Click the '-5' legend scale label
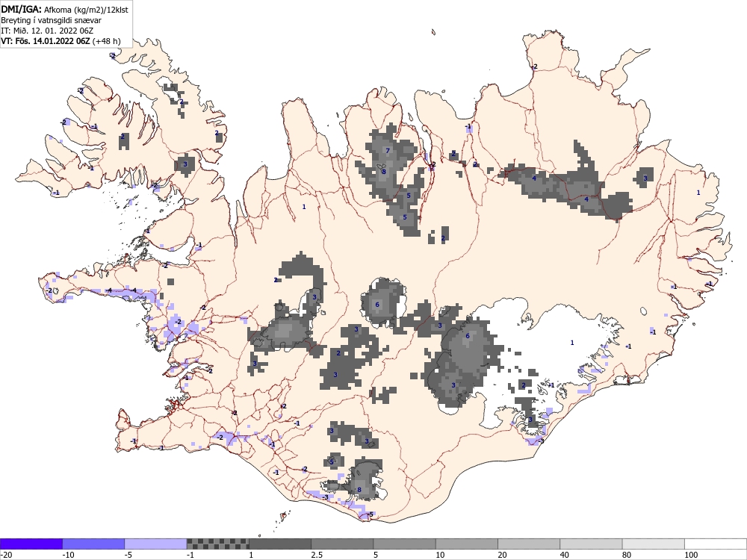The height and width of the screenshot is (560, 747). click(x=128, y=555)
